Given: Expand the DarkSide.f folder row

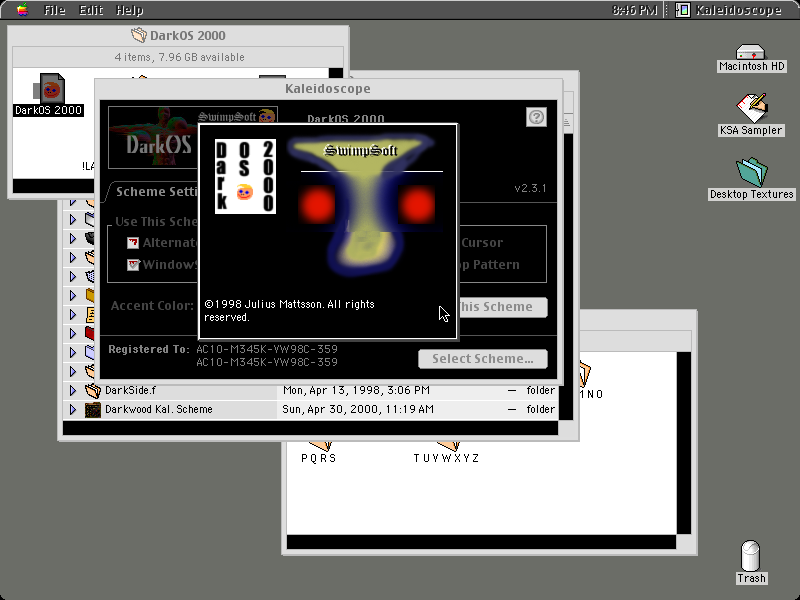Looking at the screenshot, I should click(x=72, y=391).
